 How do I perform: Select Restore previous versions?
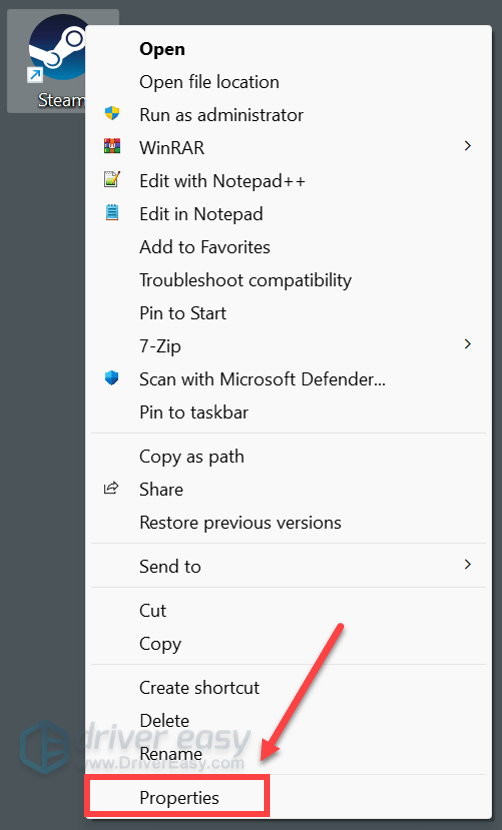240,523
